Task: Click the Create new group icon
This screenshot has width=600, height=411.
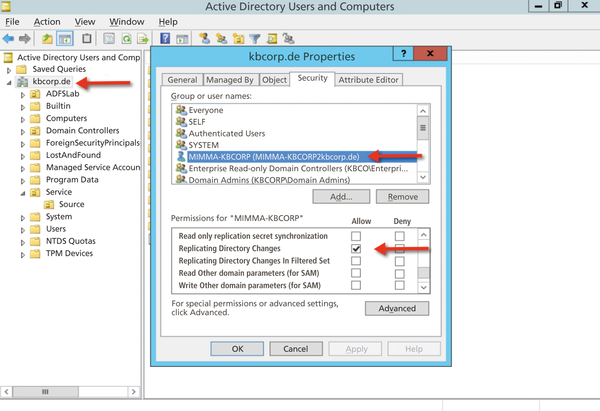Action: (x=222, y=38)
